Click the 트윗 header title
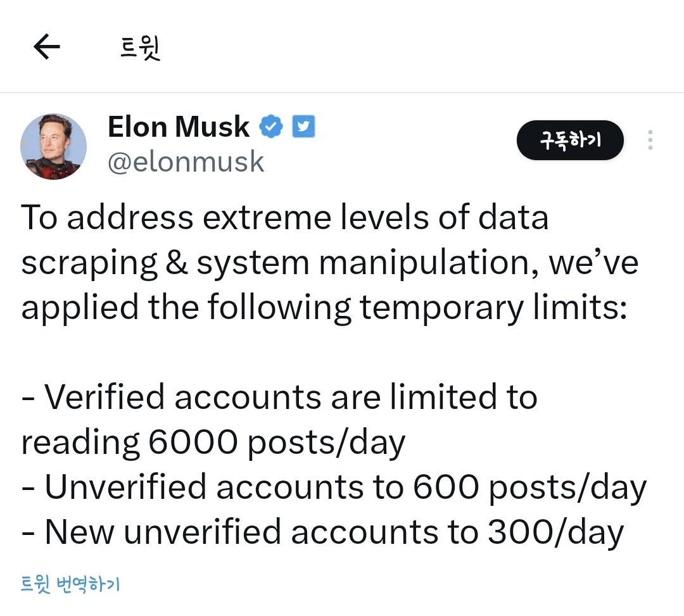Image resolution: width=684 pixels, height=616 pixels. 140,47
